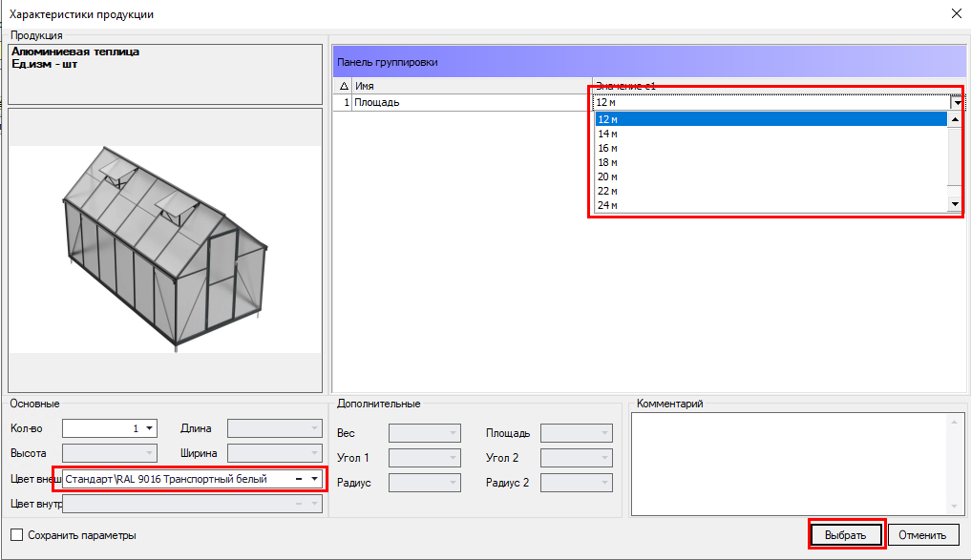Select 16 м in the dropdown list

(x=771, y=148)
